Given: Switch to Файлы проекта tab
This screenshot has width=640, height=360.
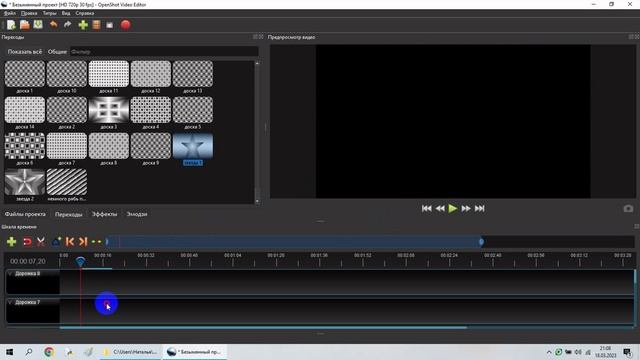Looking at the screenshot, I should tap(25, 214).
